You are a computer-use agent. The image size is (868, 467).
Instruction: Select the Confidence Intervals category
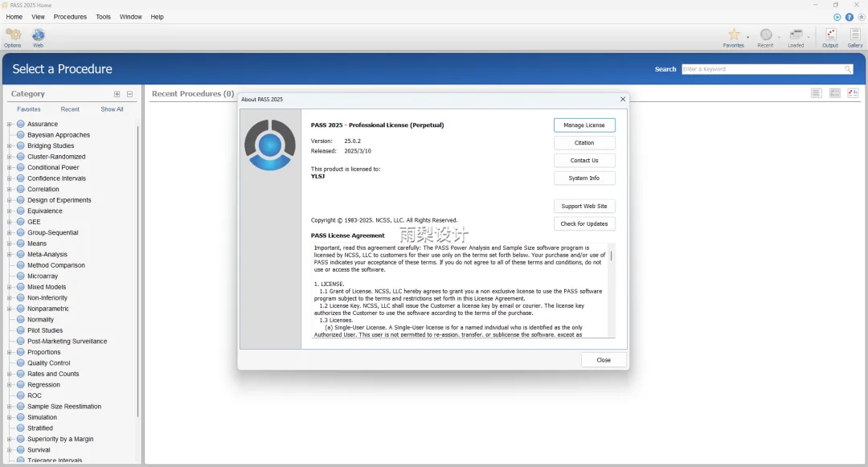56,178
